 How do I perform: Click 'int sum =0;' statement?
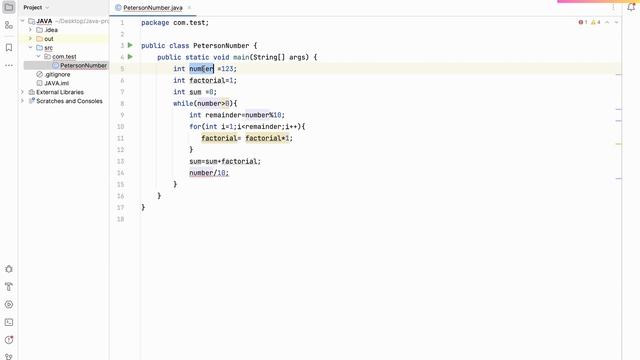click(x=195, y=92)
